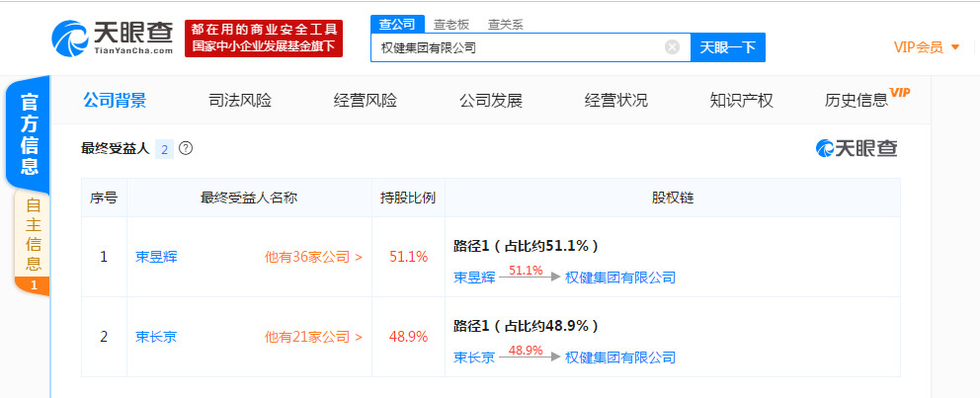Image resolution: width=980 pixels, height=398 pixels.
Task: Click the 最终受益人 section title
Action: pyautogui.click(x=115, y=149)
